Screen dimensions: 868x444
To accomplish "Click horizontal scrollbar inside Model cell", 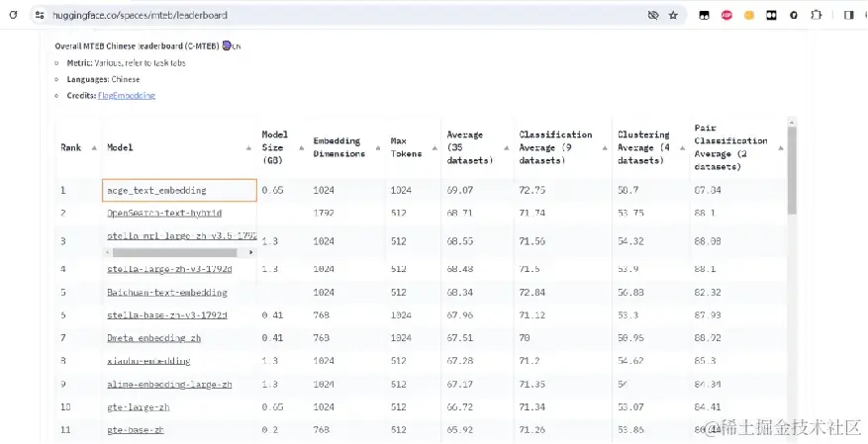I will (x=175, y=253).
